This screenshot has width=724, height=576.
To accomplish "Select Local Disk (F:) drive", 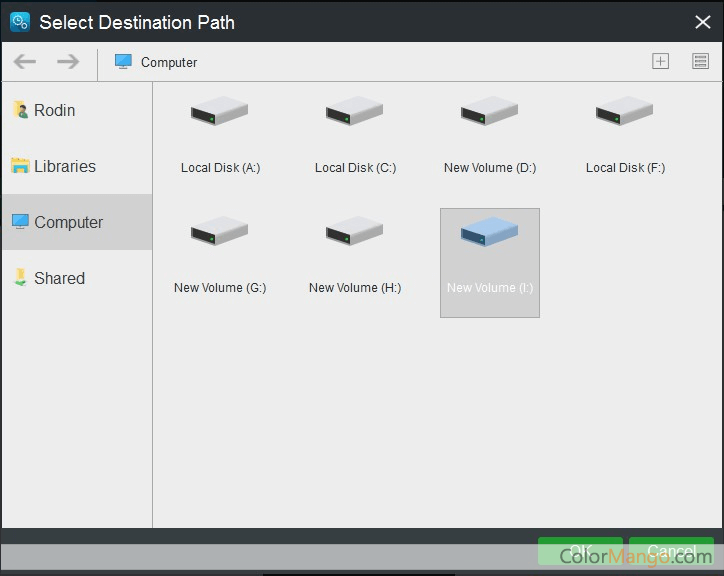I will (x=625, y=135).
